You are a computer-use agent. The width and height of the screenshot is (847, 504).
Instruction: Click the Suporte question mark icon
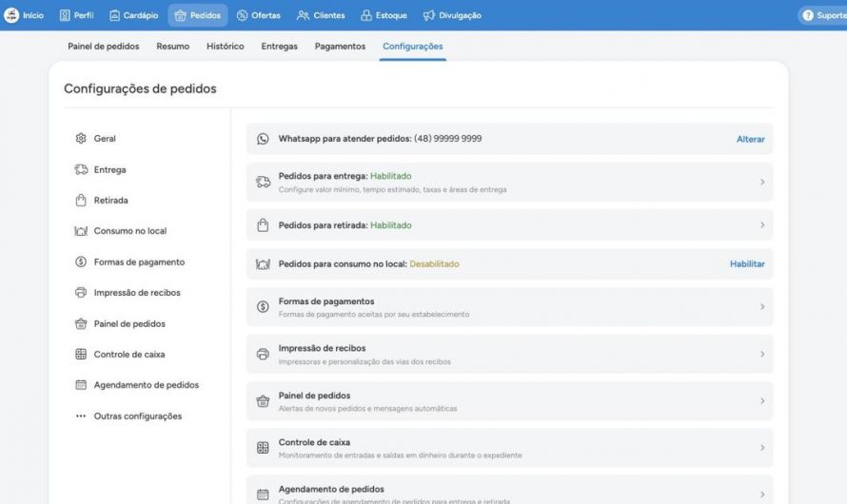[x=808, y=15]
